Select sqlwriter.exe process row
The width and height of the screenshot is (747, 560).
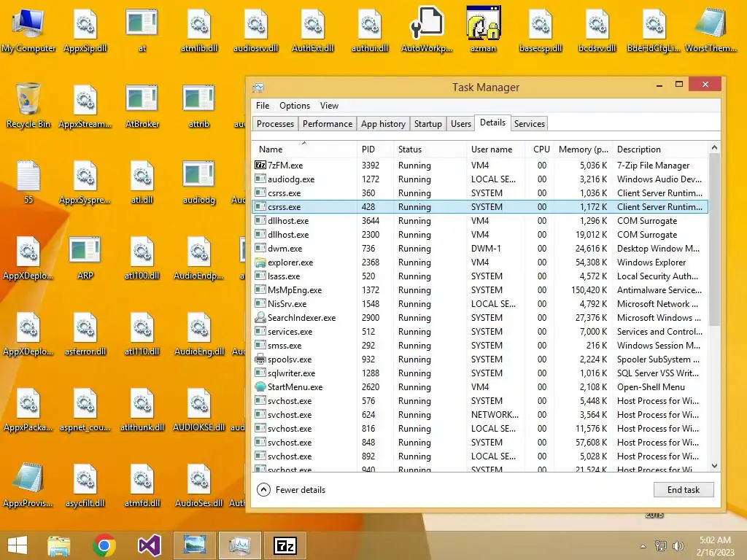click(x=480, y=373)
